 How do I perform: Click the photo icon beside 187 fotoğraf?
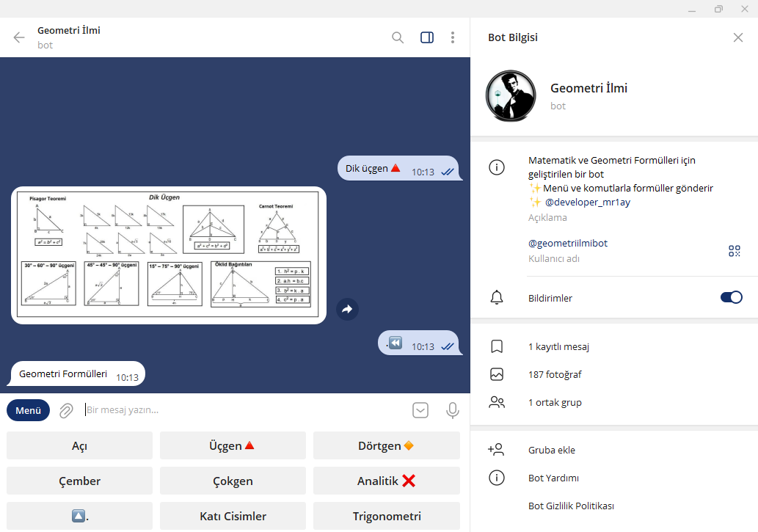(x=497, y=374)
